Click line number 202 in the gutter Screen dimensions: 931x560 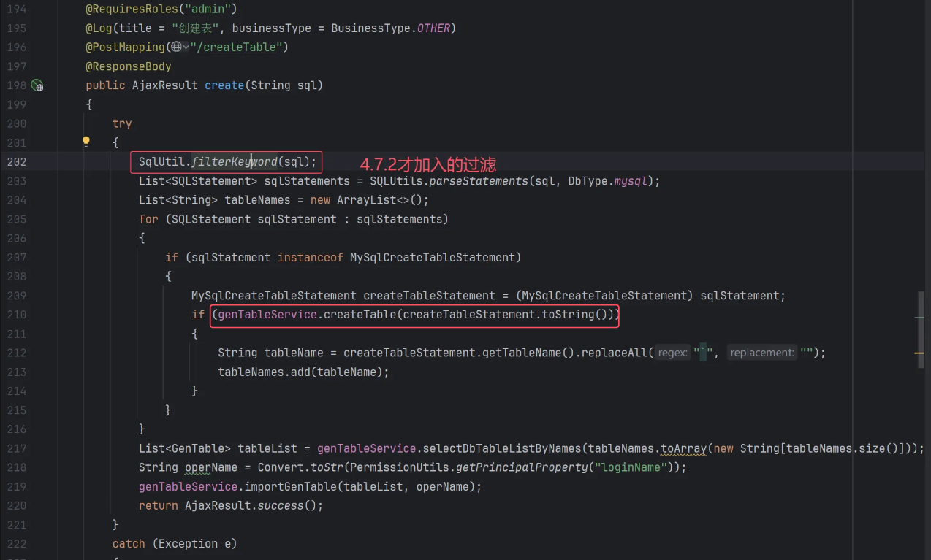click(16, 162)
